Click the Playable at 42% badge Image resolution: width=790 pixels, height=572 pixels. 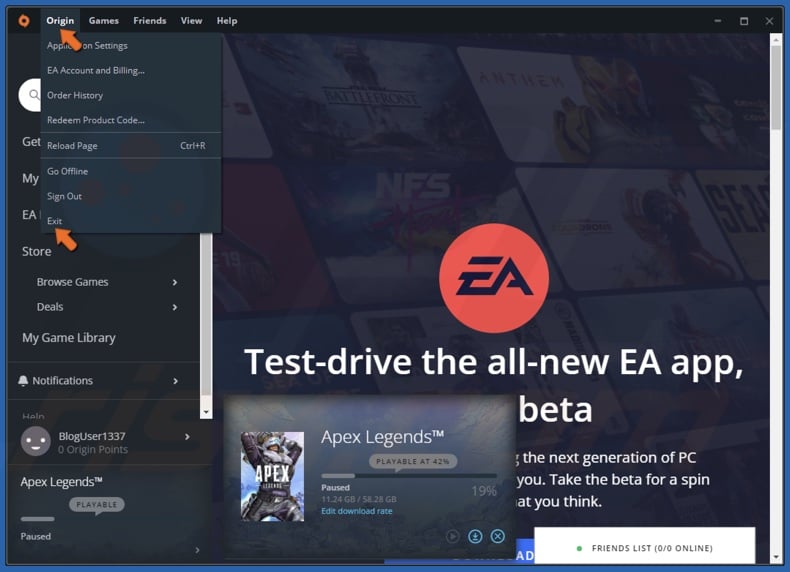(413, 461)
